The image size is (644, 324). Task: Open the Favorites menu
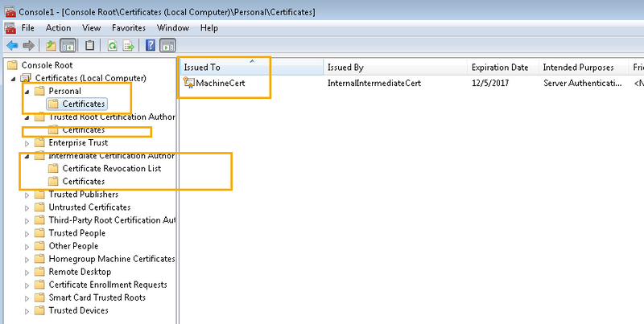(129, 28)
